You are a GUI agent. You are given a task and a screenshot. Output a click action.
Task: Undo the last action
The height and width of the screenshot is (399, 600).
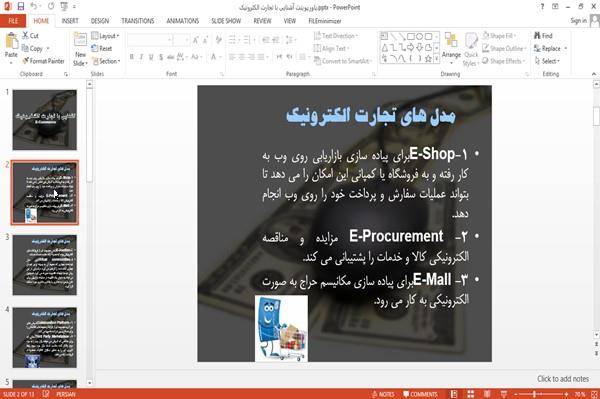[34, 6]
